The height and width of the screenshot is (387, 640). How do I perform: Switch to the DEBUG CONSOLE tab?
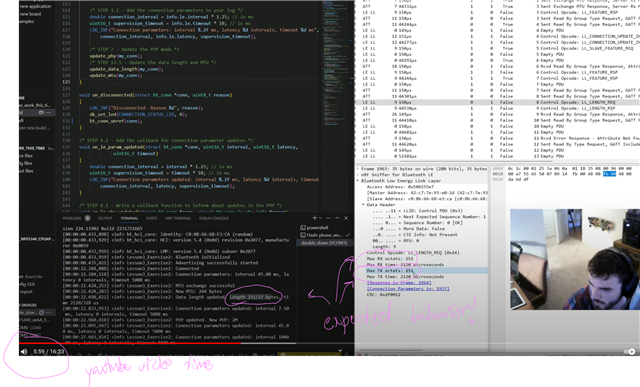(214, 218)
